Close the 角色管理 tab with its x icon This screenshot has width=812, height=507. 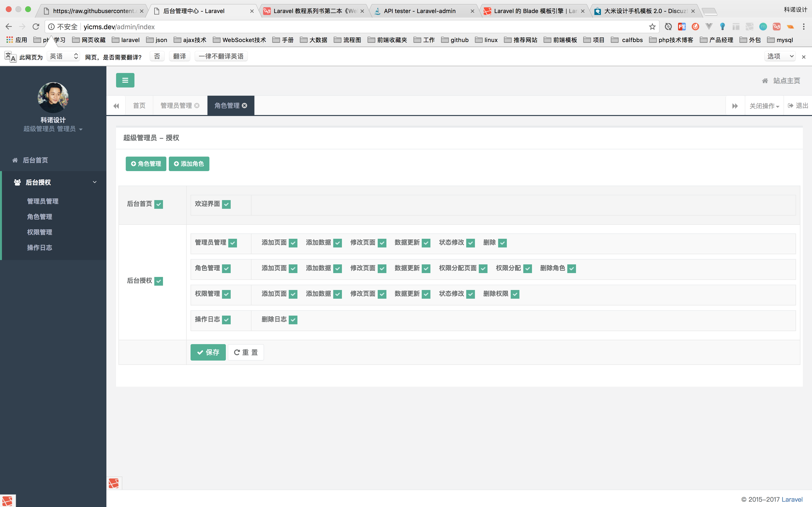pos(245,106)
